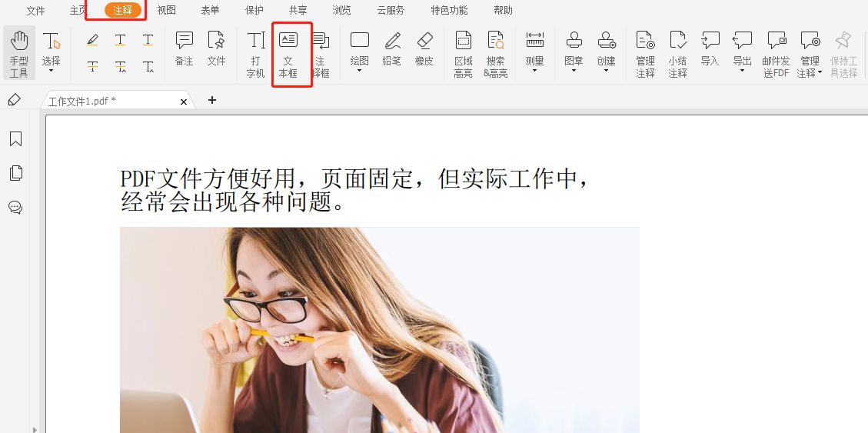This screenshot has height=433, width=868.
Task: Select the replace text T tool
Action: pyautogui.click(x=120, y=66)
